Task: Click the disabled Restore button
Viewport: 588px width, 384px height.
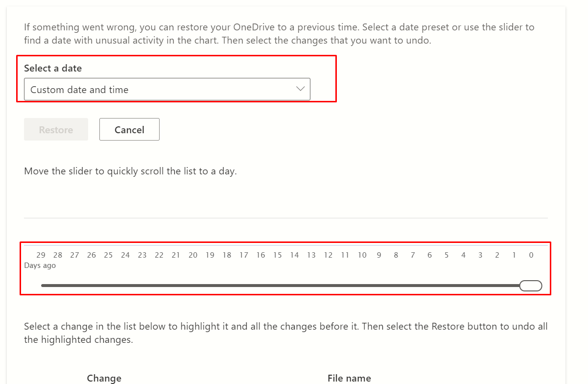Action: pyautogui.click(x=56, y=129)
